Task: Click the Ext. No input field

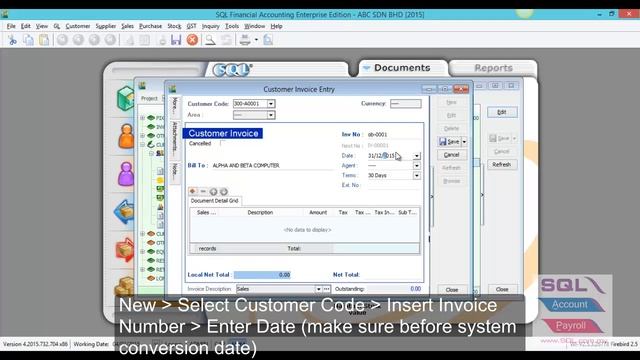Action: [393, 185]
